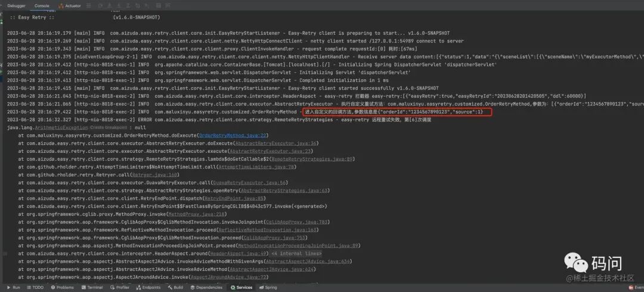Open the Endpoints tool window

click(x=148, y=287)
